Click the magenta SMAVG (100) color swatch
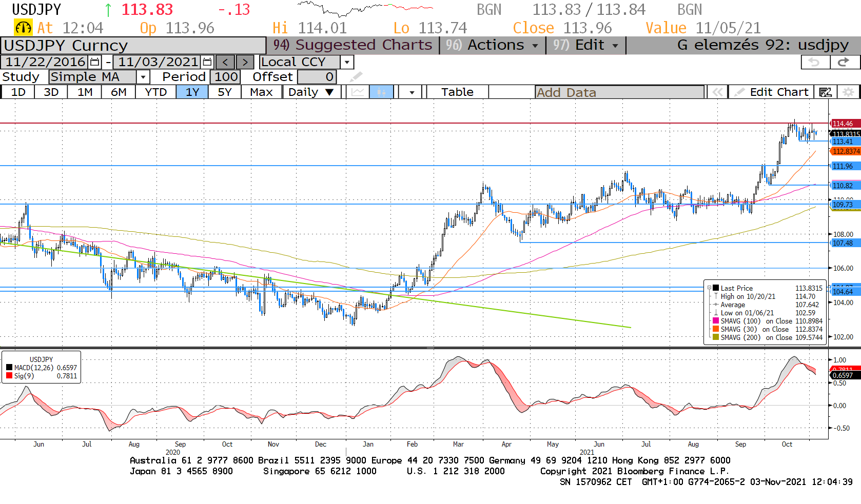Image resolution: width=861 pixels, height=504 pixels. (716, 321)
